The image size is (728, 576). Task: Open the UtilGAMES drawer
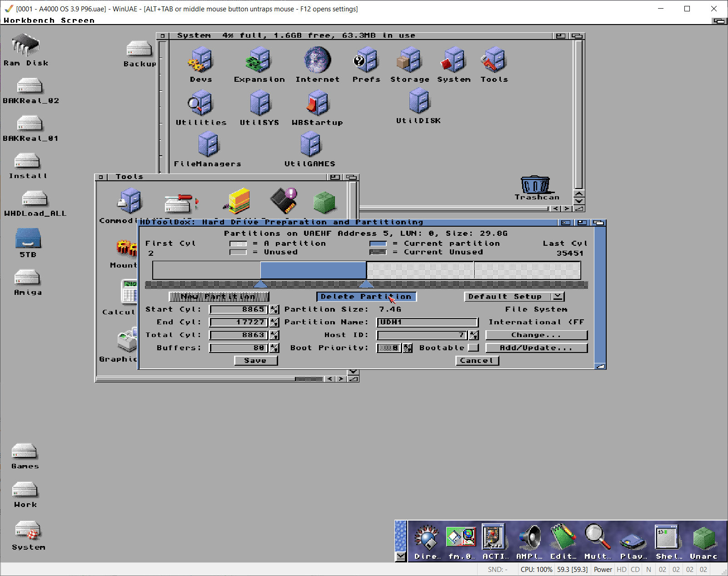(x=310, y=144)
